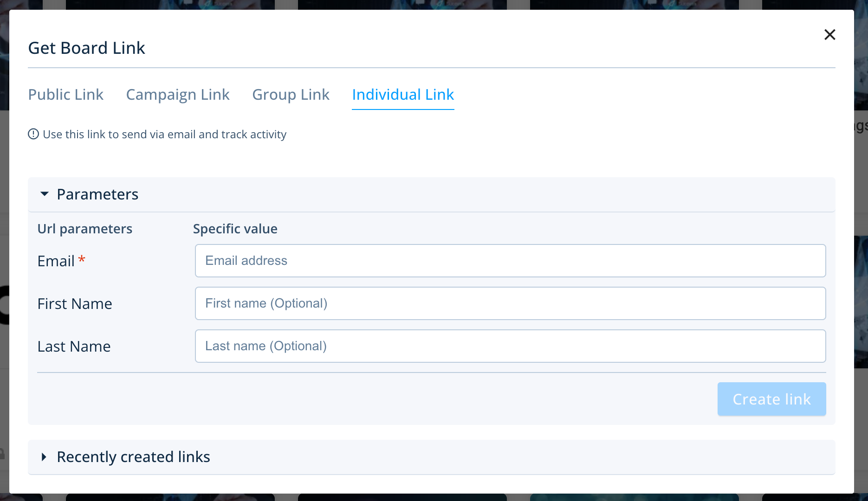Click into the First name (Optional) field
The height and width of the screenshot is (501, 868).
(x=510, y=303)
